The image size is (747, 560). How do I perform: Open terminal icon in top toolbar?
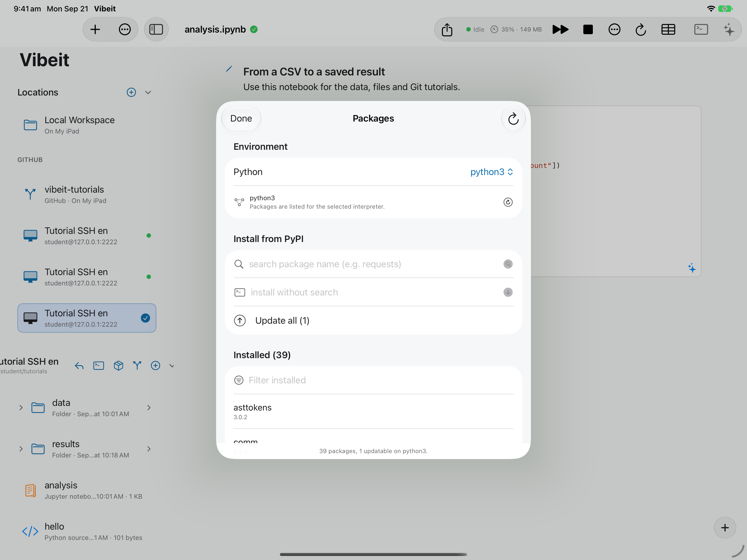(701, 29)
